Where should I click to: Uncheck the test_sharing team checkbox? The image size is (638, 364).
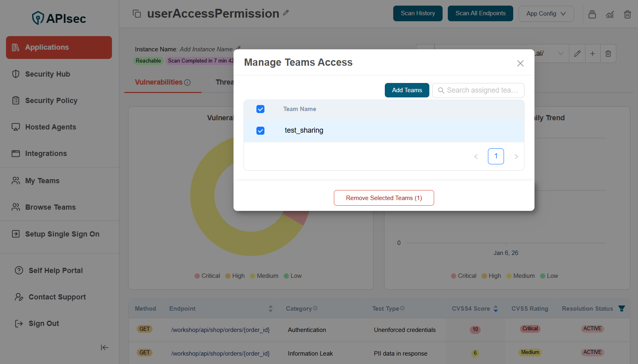click(260, 131)
